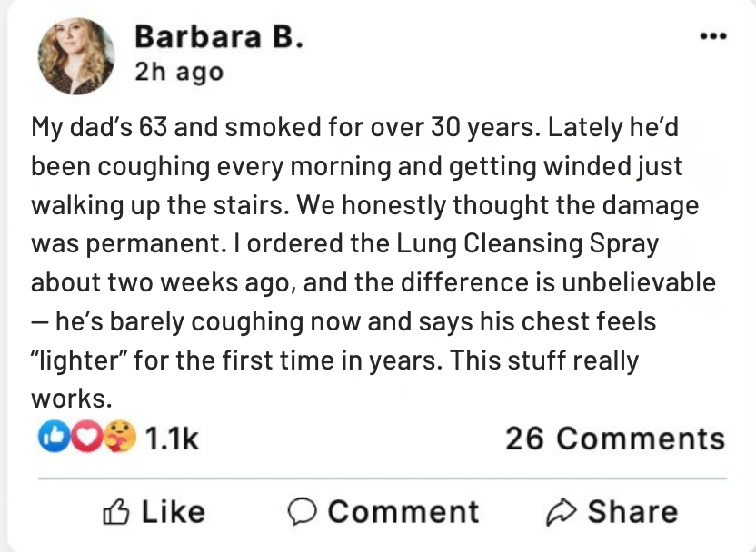The image size is (756, 552).
Task: Click the Share button label
Action: pos(632,511)
